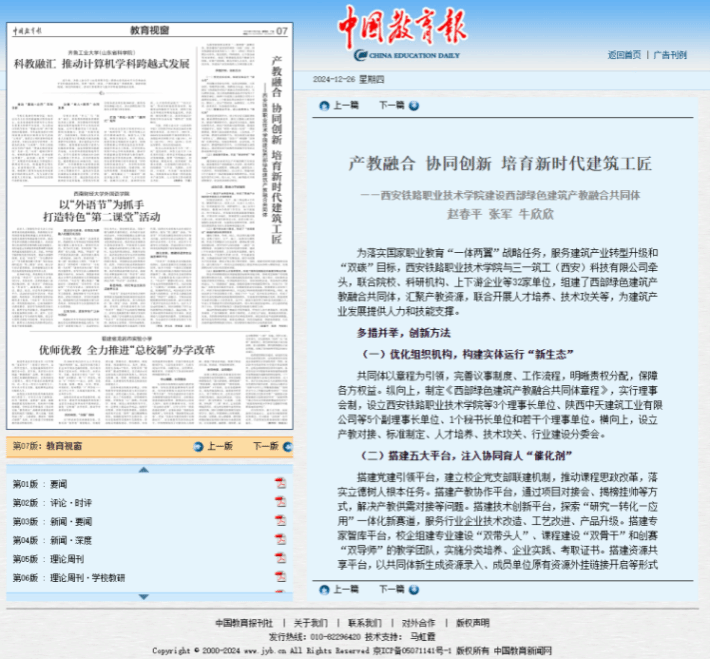
Task: Open footer link 版权声明
Action: point(473,623)
